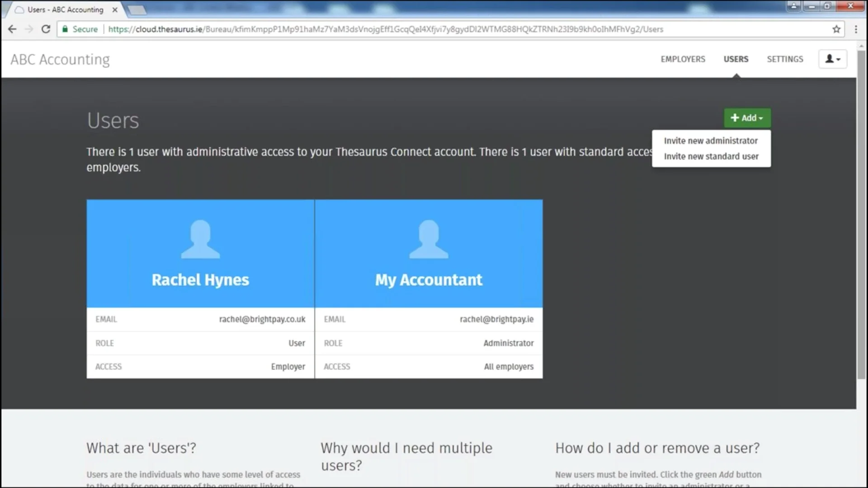
Task: Expand the account icon dropdown arrow
Action: (x=840, y=60)
